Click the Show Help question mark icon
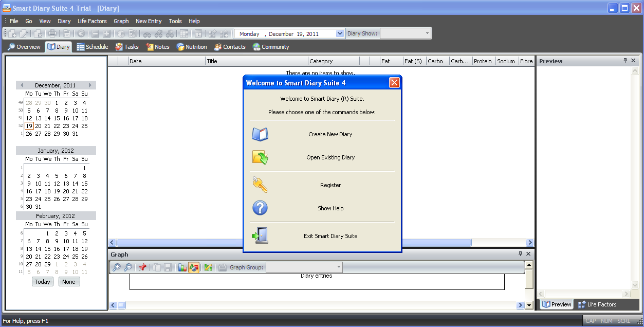 pos(260,208)
